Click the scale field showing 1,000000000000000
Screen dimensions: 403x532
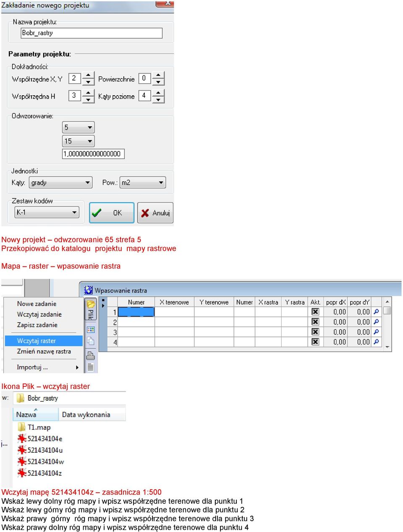point(93,154)
